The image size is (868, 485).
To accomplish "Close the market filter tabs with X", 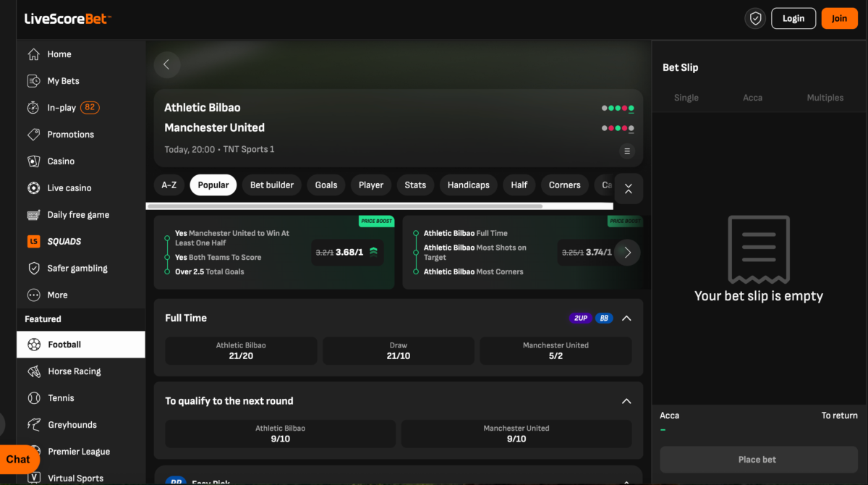I will click(628, 189).
